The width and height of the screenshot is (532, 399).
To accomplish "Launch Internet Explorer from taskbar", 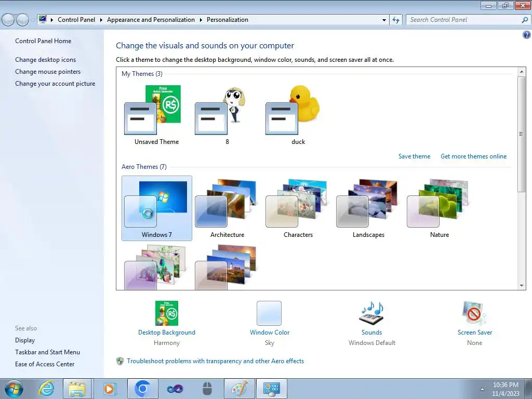I will pyautogui.click(x=46, y=389).
